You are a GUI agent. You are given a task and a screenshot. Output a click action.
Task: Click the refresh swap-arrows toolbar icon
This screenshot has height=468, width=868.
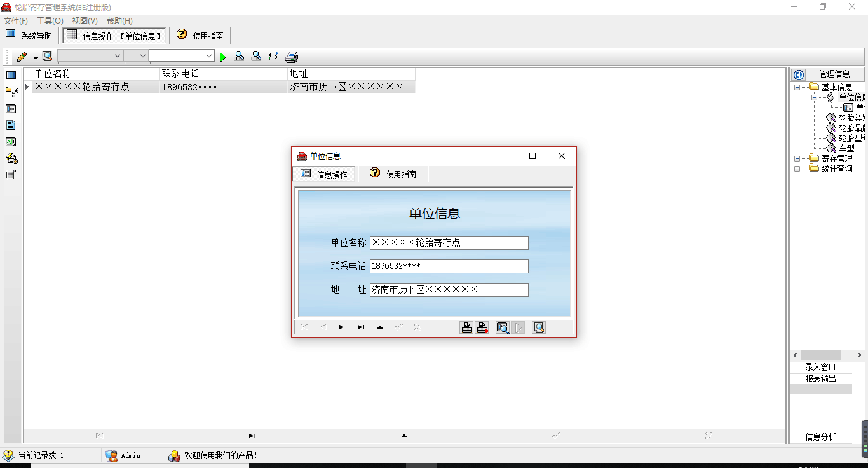pos(273,56)
